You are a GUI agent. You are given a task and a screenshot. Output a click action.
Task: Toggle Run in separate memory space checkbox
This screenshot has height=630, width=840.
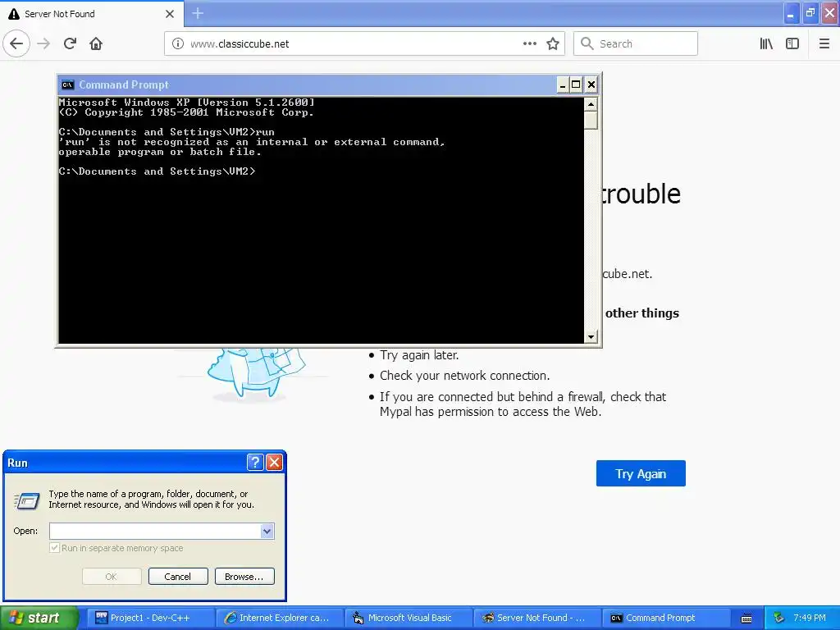tap(54, 548)
